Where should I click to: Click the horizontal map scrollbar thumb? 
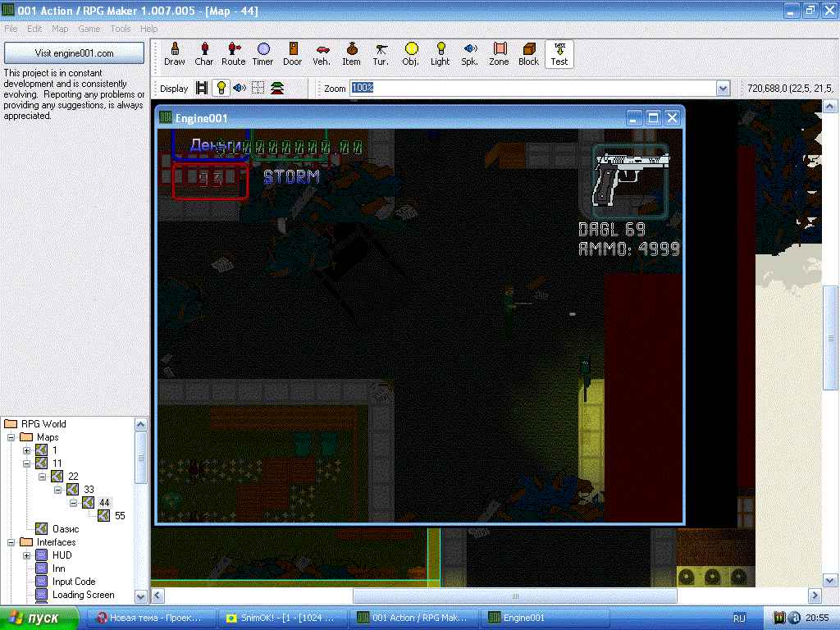click(x=515, y=596)
